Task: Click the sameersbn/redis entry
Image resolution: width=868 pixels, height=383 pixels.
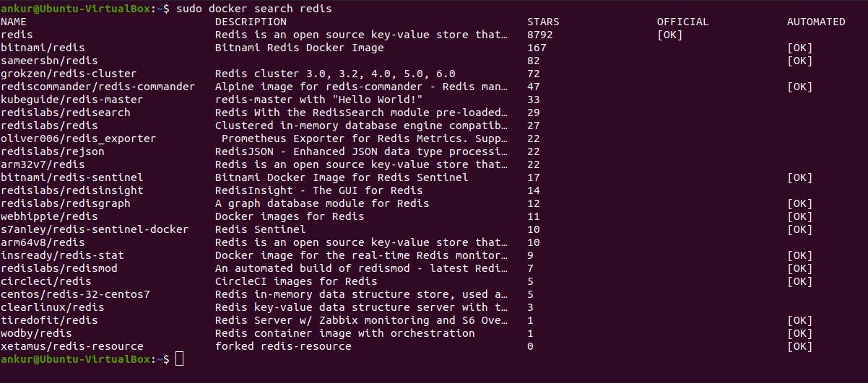Action: (49, 61)
